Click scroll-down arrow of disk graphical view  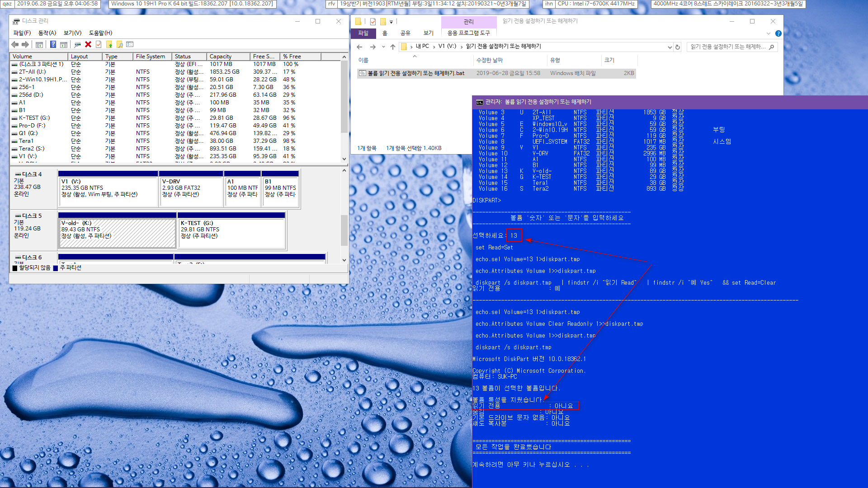coord(344,260)
